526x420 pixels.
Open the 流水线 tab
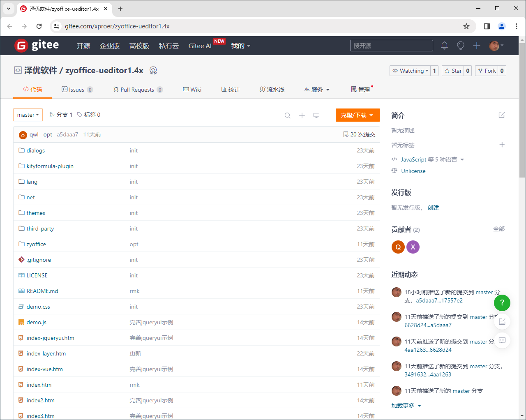coord(272,90)
